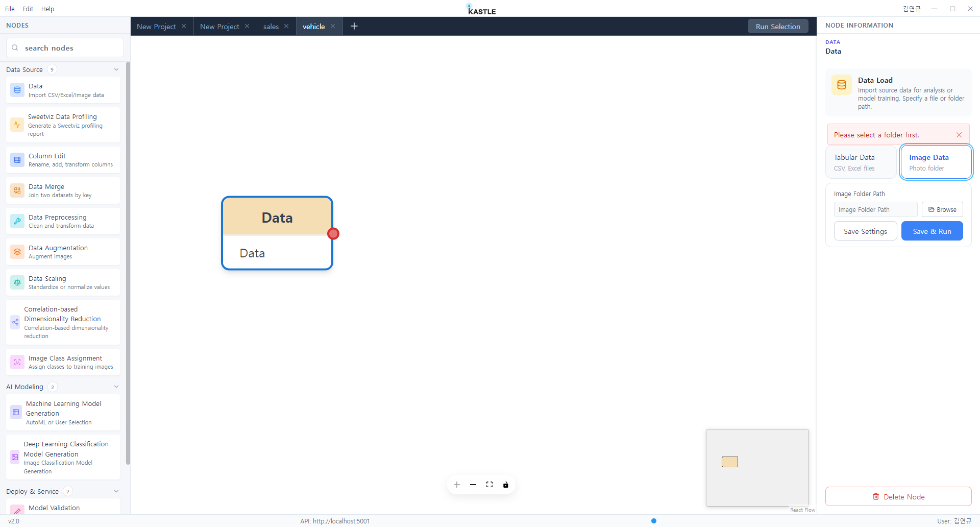The height and width of the screenshot is (527, 980).
Task: Open the Help menu
Action: pyautogui.click(x=47, y=9)
